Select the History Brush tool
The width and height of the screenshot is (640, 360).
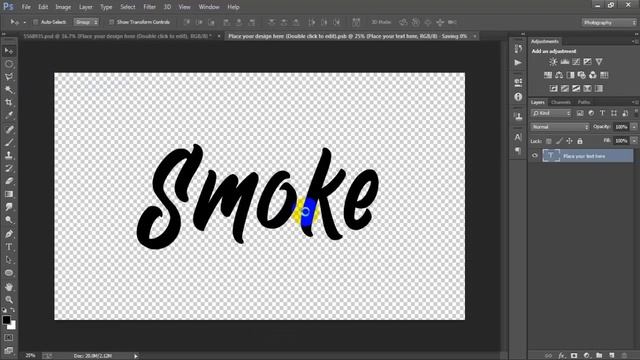[9, 168]
